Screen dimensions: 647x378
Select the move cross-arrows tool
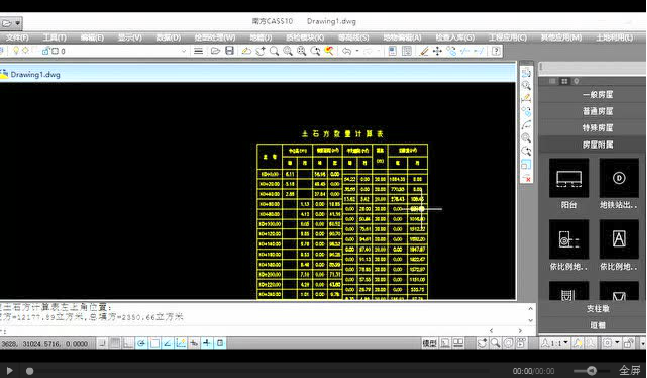click(x=437, y=51)
